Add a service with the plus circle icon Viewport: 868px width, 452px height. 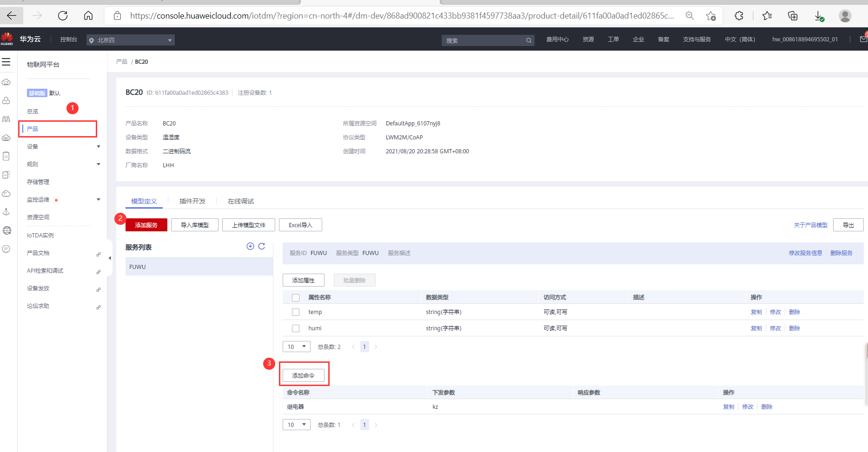[250, 246]
